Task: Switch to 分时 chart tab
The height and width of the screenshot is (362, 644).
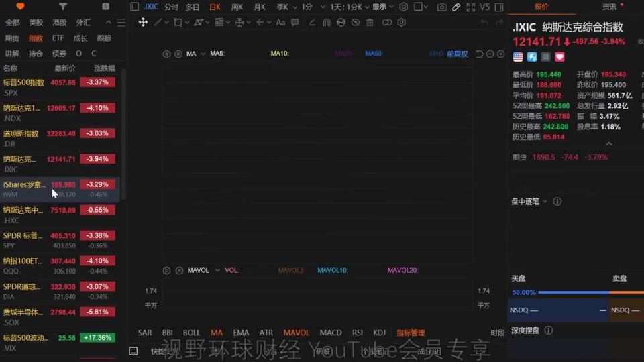Action: 171,7
